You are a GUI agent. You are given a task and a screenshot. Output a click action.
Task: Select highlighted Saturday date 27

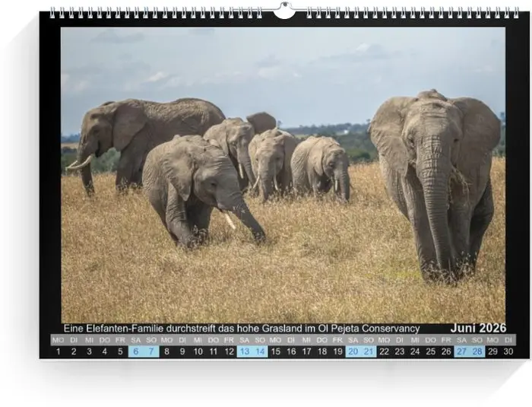(x=461, y=351)
